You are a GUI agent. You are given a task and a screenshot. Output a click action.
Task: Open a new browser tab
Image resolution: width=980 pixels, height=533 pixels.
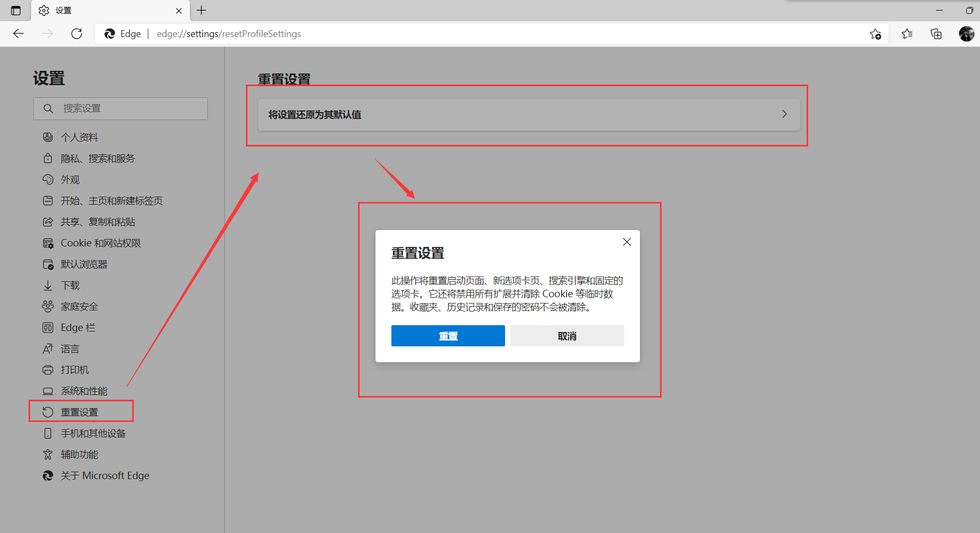pos(201,10)
